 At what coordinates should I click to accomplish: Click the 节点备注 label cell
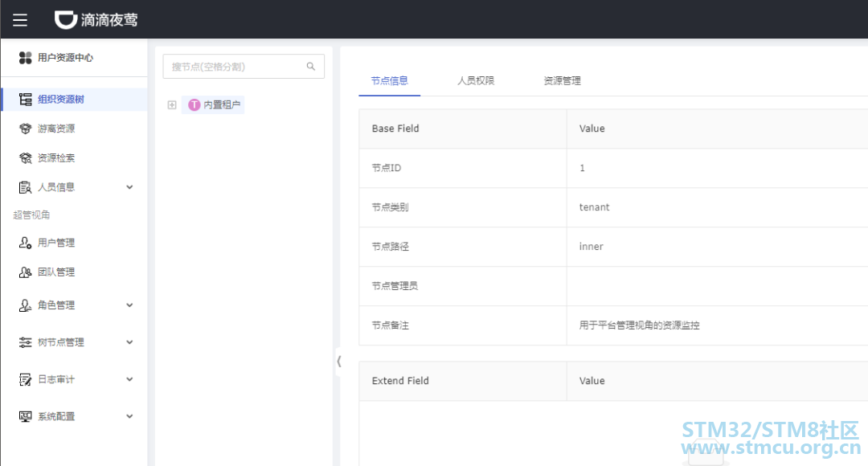463,325
